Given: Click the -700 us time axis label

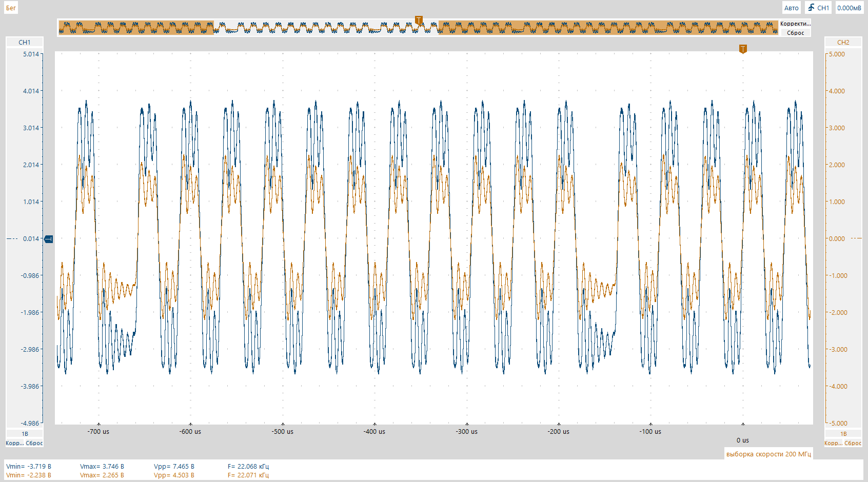Looking at the screenshot, I should point(98,431).
